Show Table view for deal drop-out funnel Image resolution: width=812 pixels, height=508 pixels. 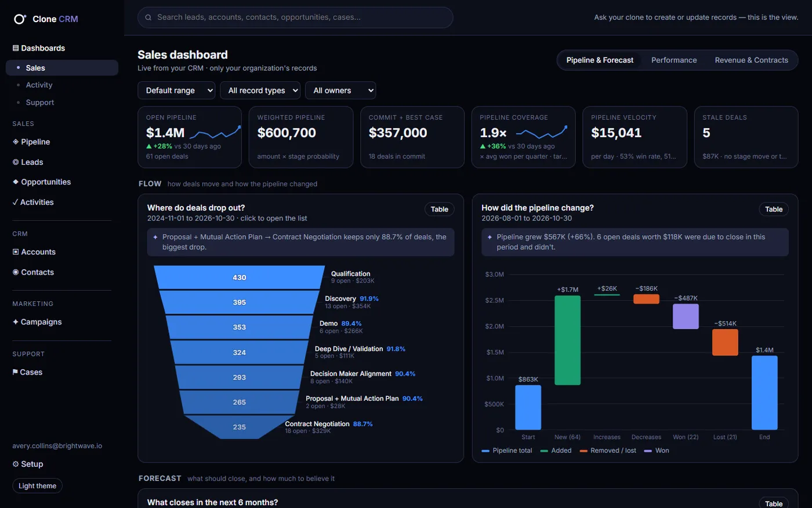tap(439, 210)
